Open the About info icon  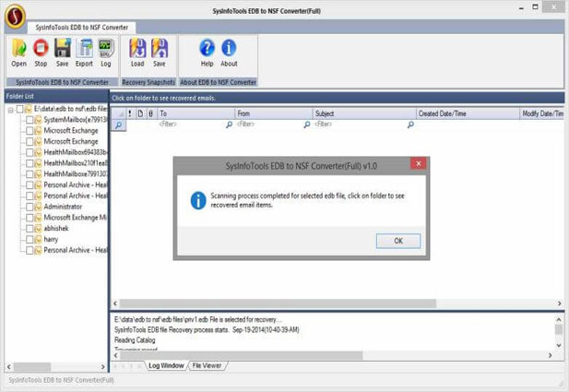(x=229, y=48)
